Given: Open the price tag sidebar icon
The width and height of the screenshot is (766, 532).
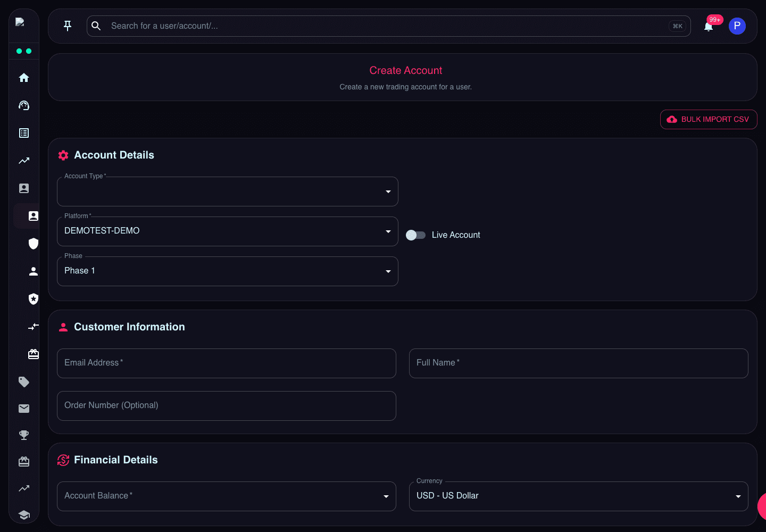Looking at the screenshot, I should click(24, 382).
